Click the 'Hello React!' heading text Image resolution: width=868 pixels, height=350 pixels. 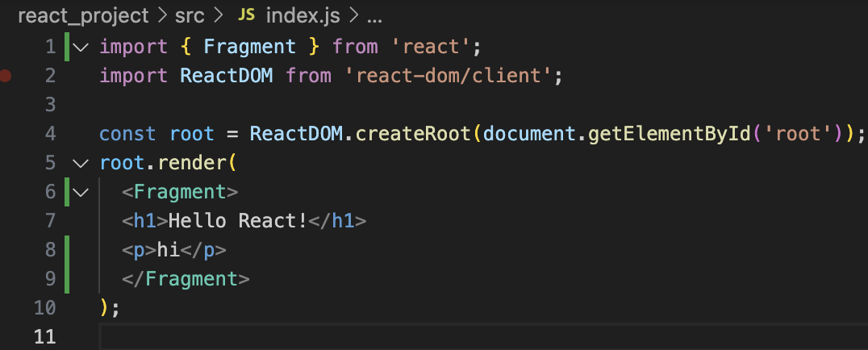pyautogui.click(x=238, y=222)
